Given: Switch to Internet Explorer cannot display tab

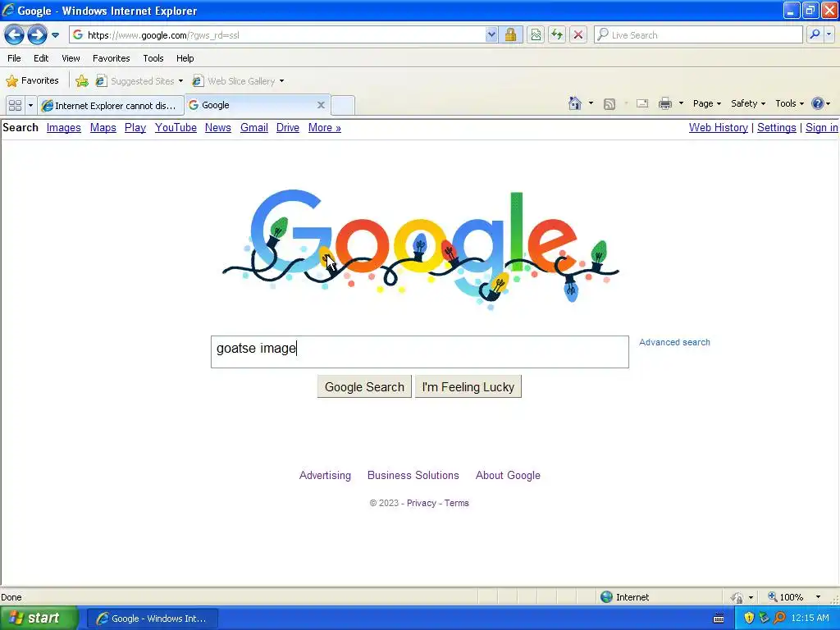Looking at the screenshot, I should pyautogui.click(x=111, y=106).
